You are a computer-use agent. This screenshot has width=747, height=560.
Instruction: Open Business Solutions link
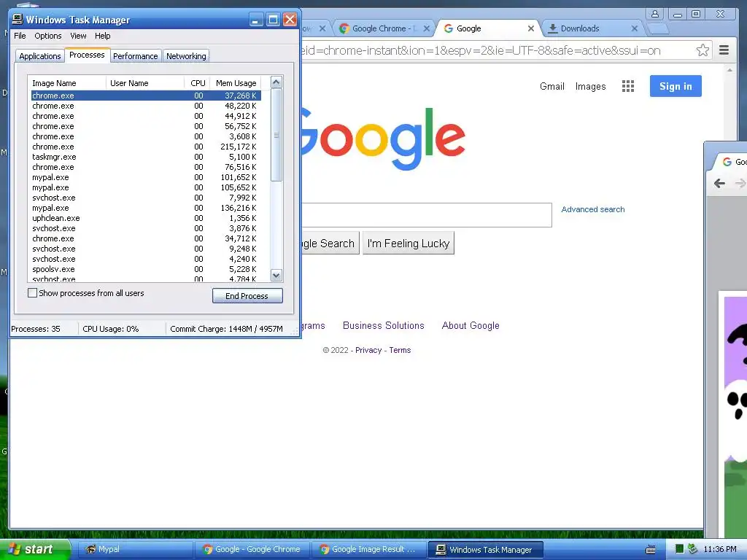pyautogui.click(x=384, y=326)
